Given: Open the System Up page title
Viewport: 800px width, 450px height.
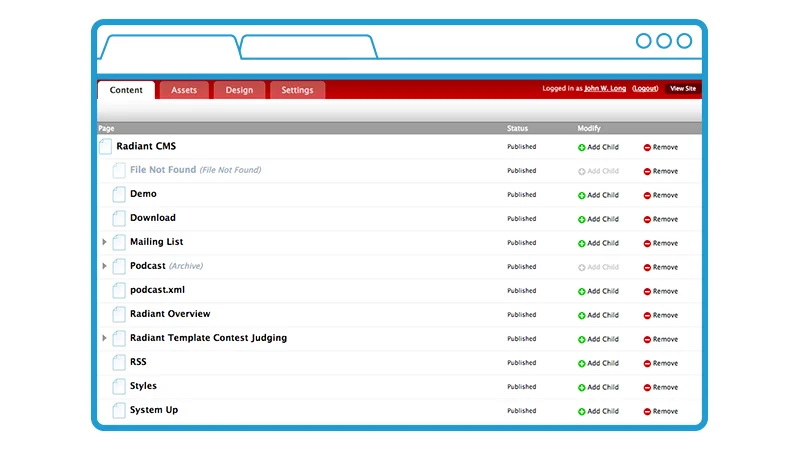Looking at the screenshot, I should [x=154, y=409].
